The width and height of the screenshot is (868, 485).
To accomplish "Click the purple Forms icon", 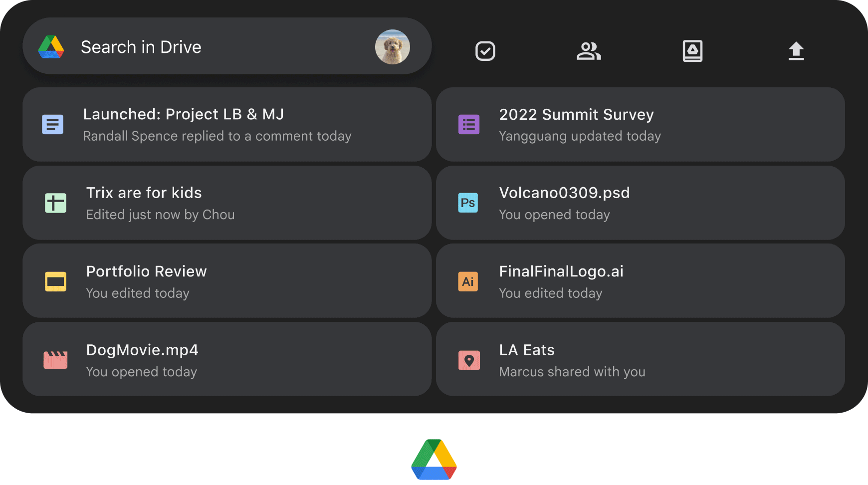I will pos(469,124).
